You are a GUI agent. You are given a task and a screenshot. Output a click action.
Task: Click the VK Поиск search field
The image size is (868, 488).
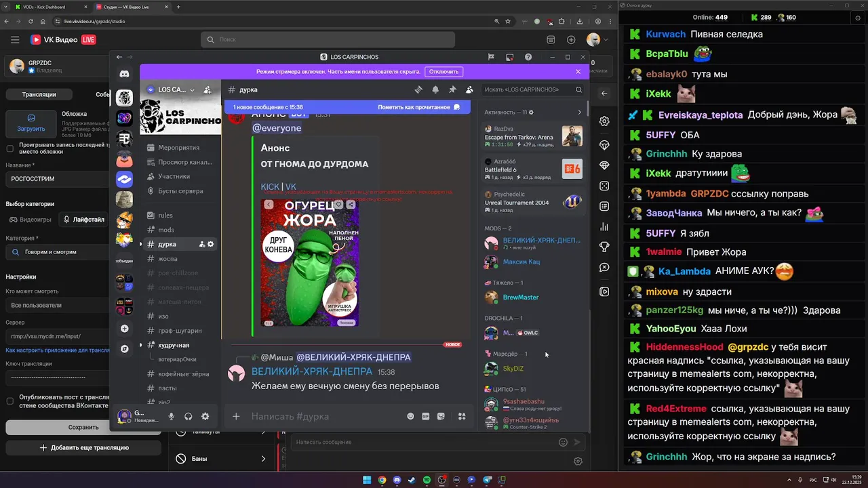coord(329,40)
